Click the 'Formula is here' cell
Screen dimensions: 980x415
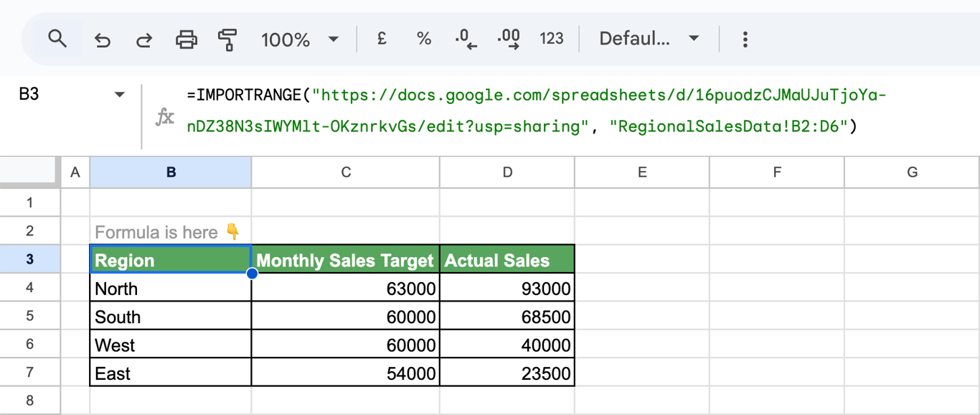point(171,231)
